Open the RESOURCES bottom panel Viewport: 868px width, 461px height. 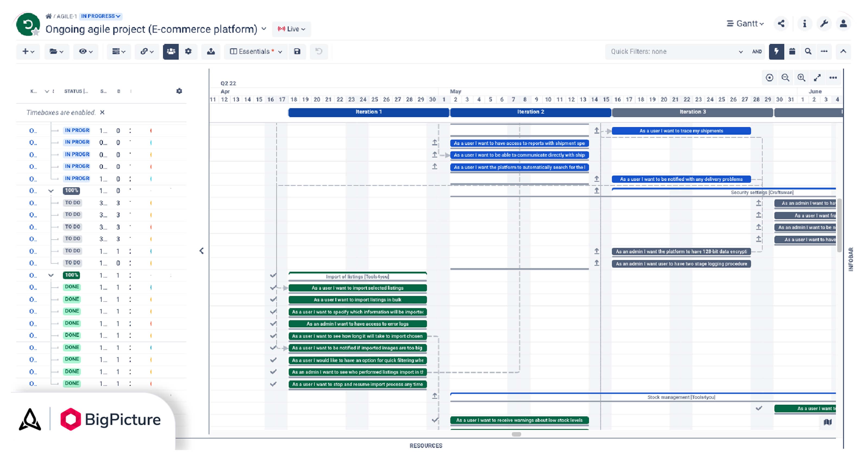click(x=426, y=446)
